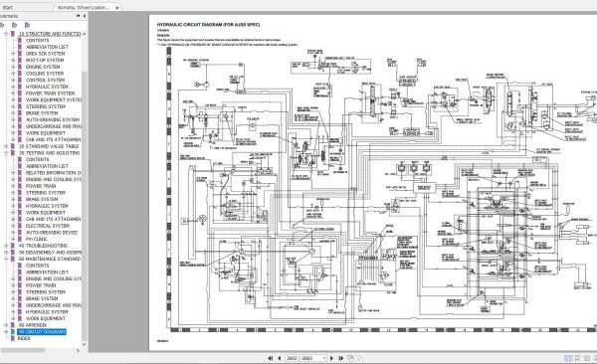The width and height of the screenshot is (597, 364).
Task: Click the bookmarks scroll-right arrow
Action: coord(79,350)
